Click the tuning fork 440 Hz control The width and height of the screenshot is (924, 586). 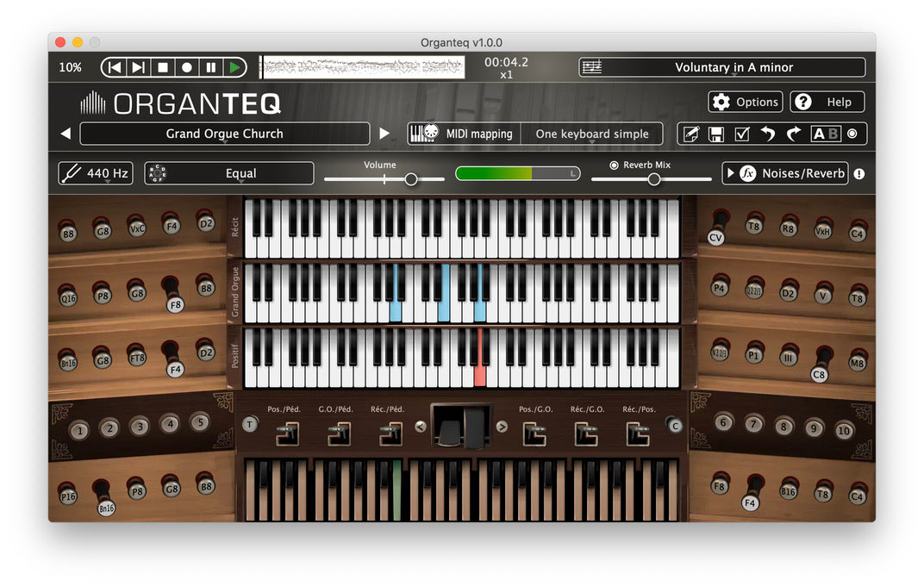(x=95, y=172)
